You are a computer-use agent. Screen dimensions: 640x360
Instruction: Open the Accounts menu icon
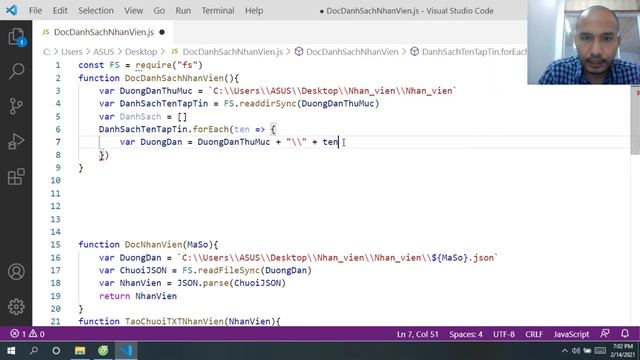pyautogui.click(x=16, y=271)
